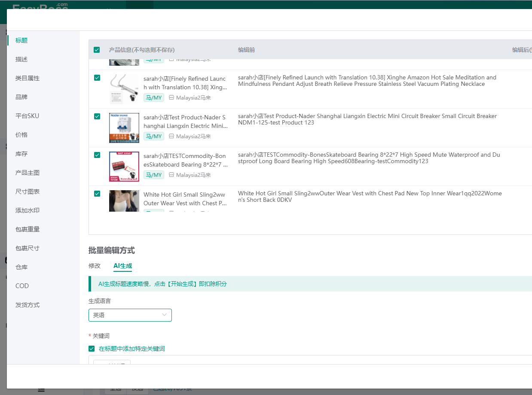Click the 生成语言 dropdown chevron arrow
This screenshot has height=395, width=532.
point(164,315)
